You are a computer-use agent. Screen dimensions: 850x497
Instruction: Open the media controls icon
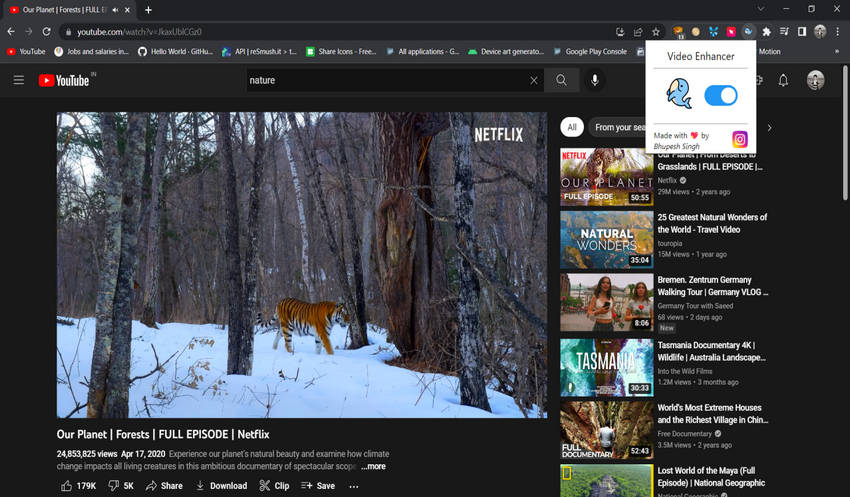[x=784, y=32]
